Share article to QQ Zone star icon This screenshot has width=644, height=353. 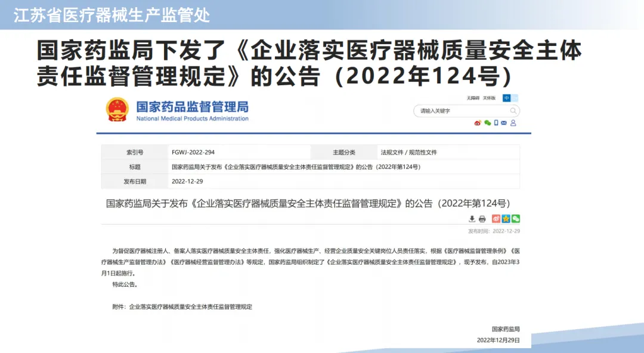[506, 219]
